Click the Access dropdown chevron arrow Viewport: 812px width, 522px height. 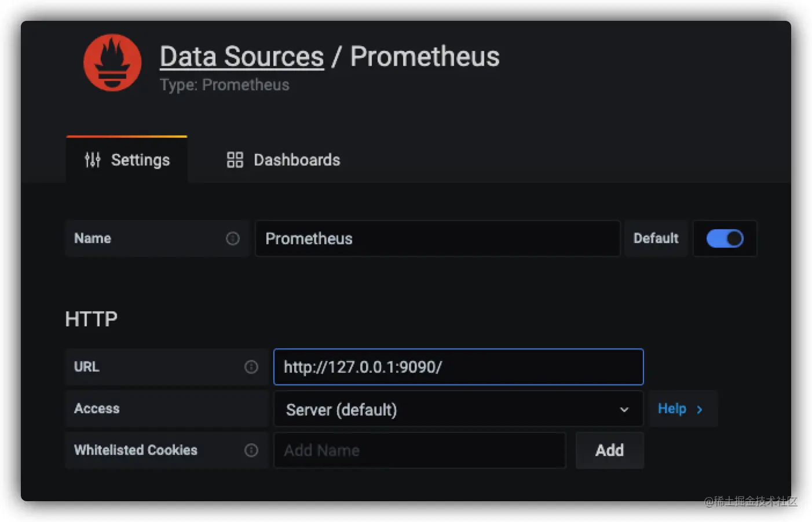pyautogui.click(x=624, y=410)
